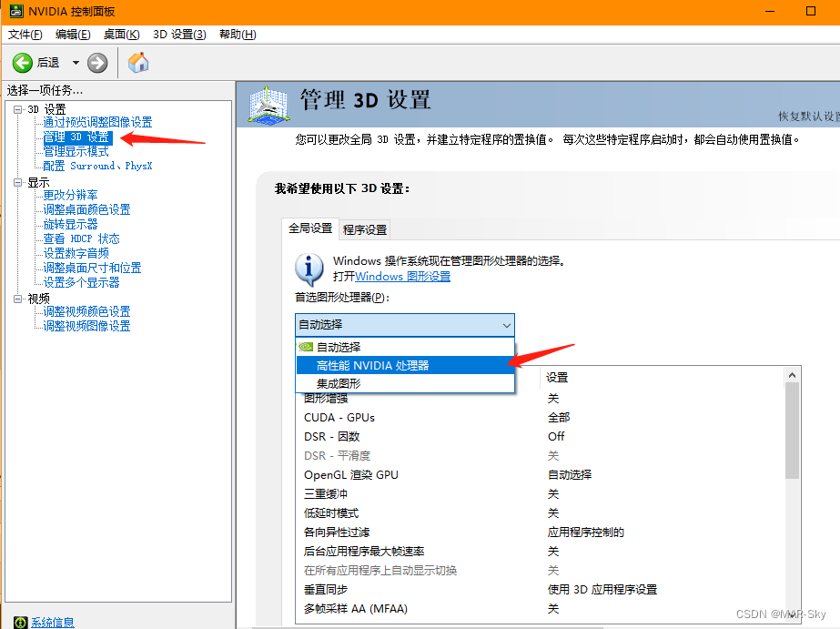This screenshot has width=840, height=629.
Task: Select the CUDA - GPUs setting row
Action: [x=540, y=418]
